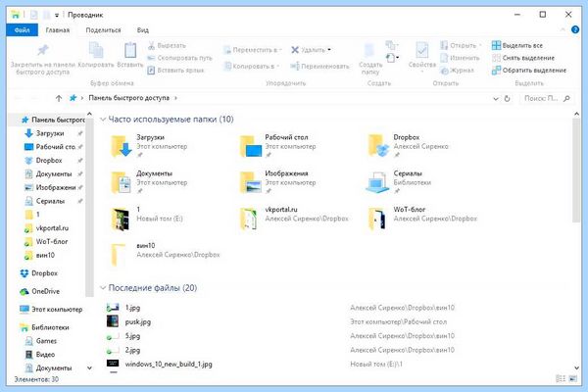Select the вин10 folder tile
Viewport: 588px width, 392px height.
(x=165, y=254)
